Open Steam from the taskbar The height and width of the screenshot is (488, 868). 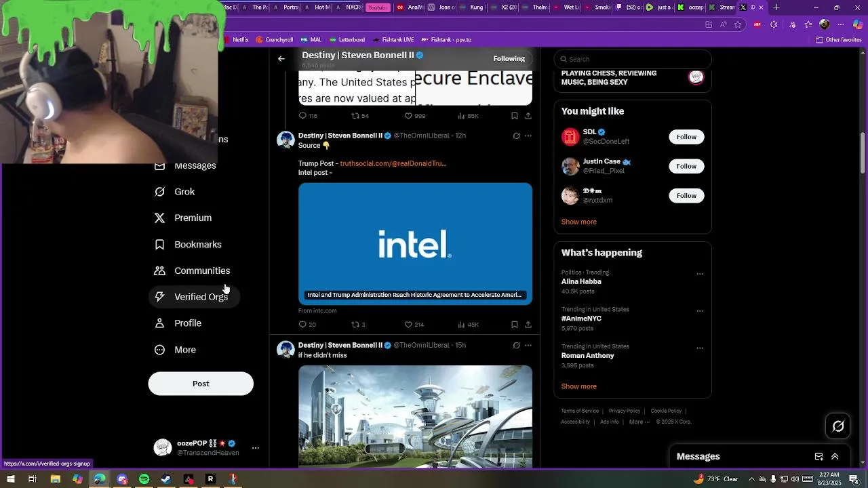[x=166, y=479]
